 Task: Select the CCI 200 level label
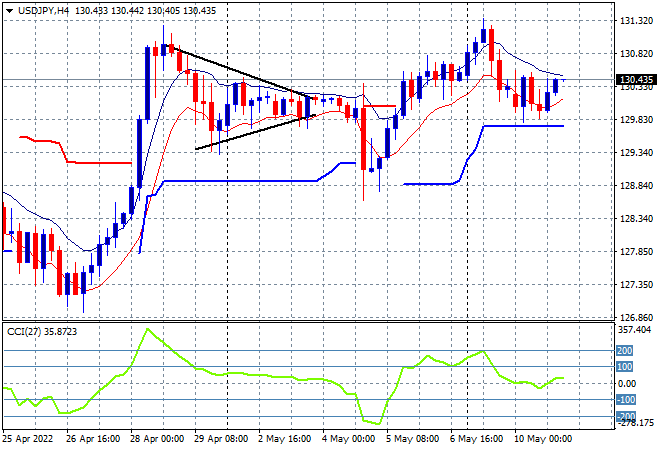point(625,351)
